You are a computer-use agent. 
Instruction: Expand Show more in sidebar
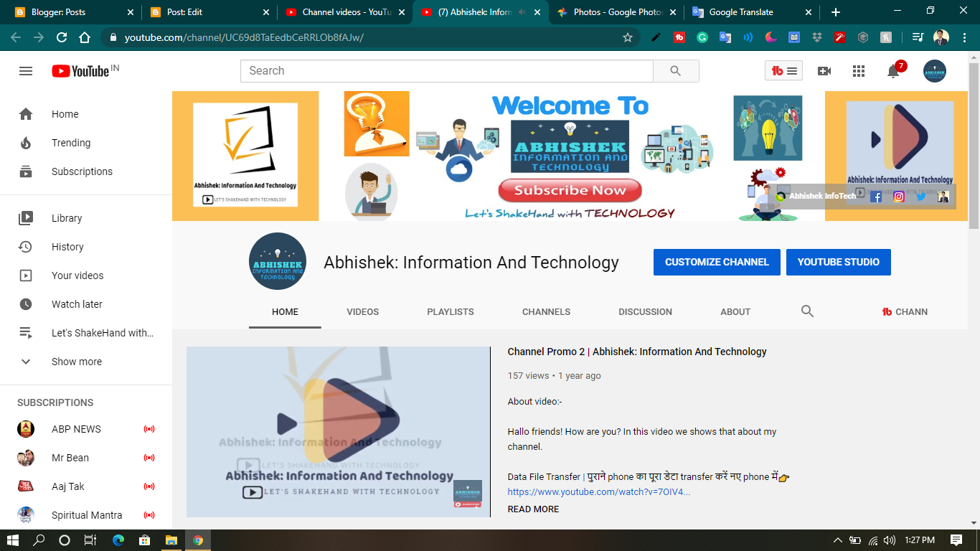[86, 362]
